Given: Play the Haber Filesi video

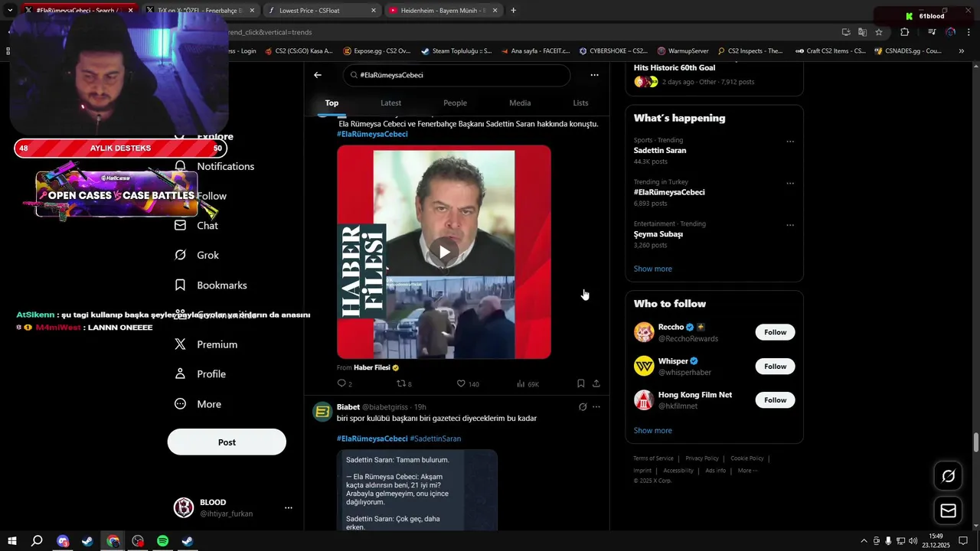Looking at the screenshot, I should pos(444,252).
